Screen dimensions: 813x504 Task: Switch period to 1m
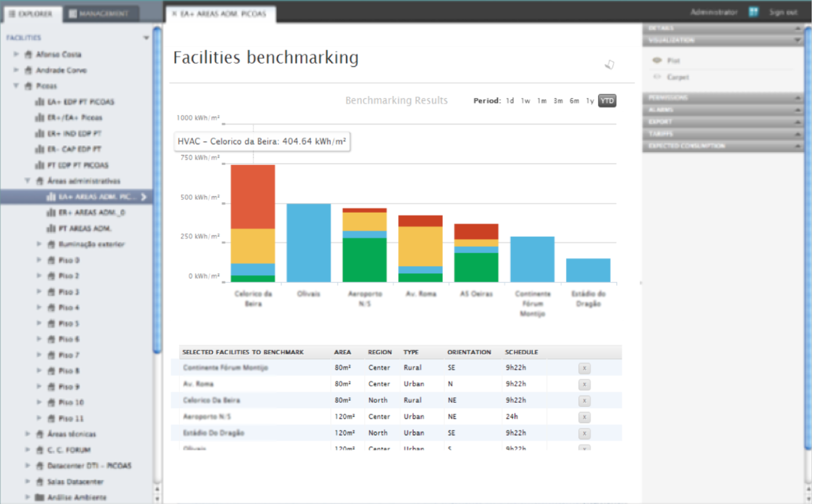542,101
